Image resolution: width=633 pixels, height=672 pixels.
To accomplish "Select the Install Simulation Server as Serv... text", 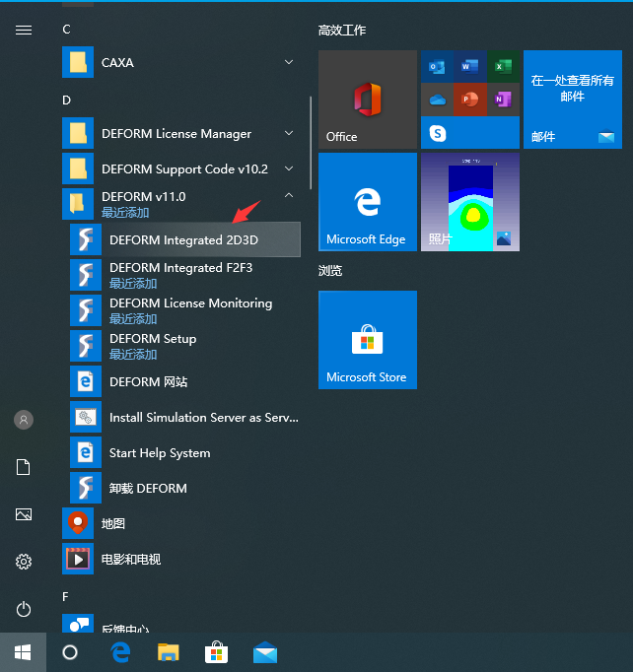I will click(x=204, y=418).
